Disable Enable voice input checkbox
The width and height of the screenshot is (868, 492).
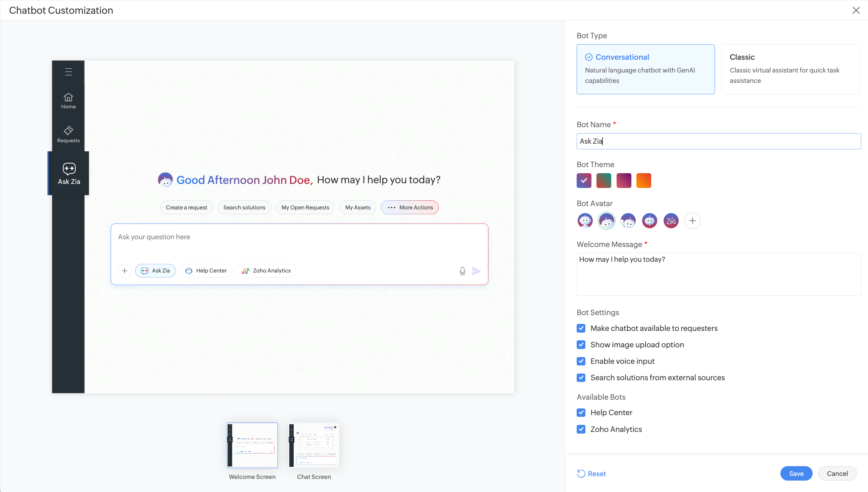click(581, 361)
